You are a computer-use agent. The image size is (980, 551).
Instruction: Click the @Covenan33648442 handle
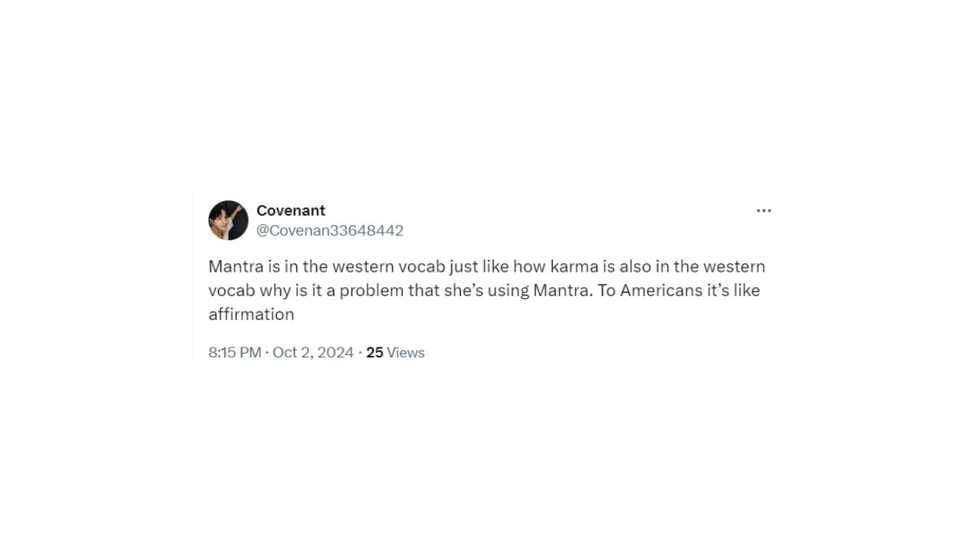click(330, 230)
